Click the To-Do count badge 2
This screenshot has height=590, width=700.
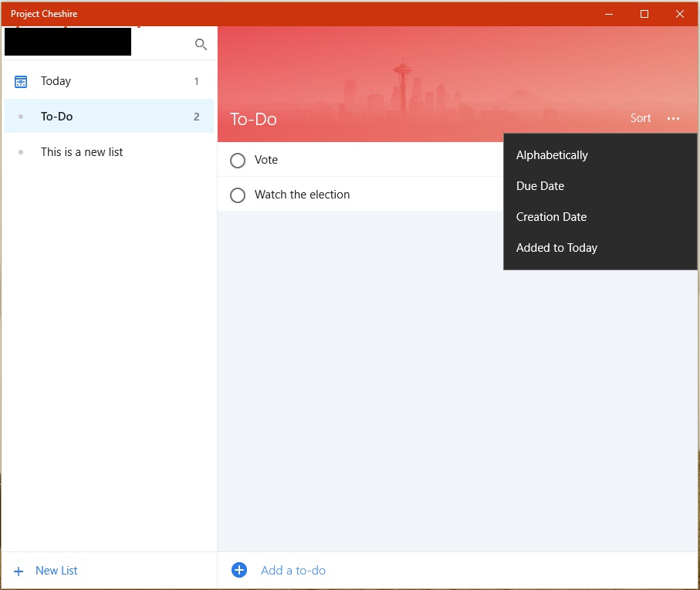pos(197,117)
